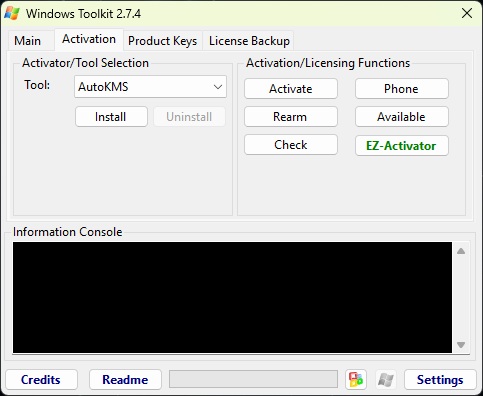Expand the AutoKMS tool dropdown arrow
The width and height of the screenshot is (483, 396).
click(218, 87)
